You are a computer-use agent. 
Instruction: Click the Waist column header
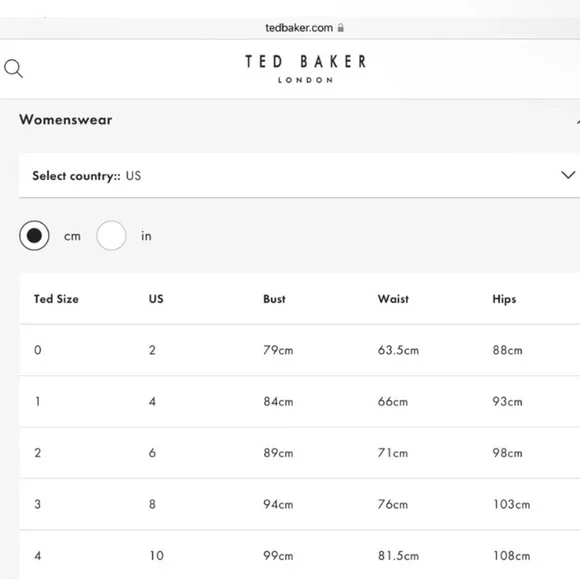tap(393, 299)
